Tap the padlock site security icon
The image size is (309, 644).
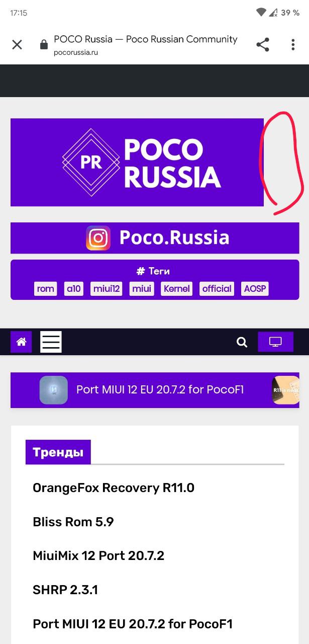(x=44, y=45)
